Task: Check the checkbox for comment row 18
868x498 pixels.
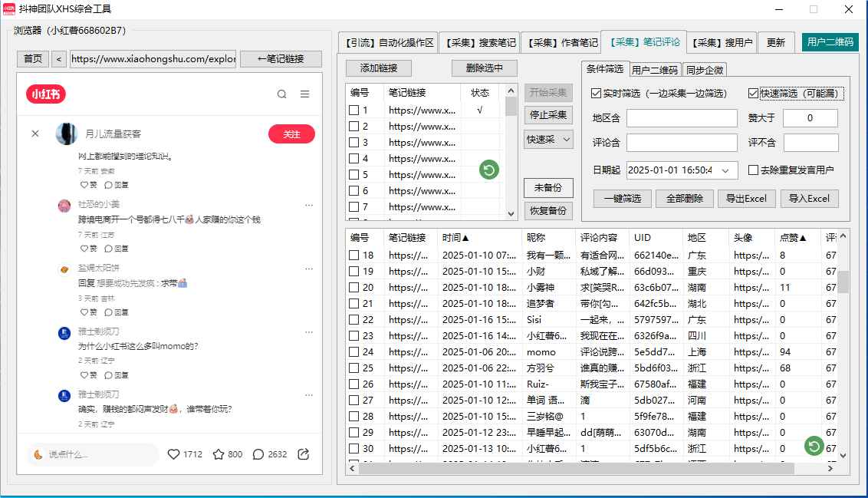Action: pos(354,254)
